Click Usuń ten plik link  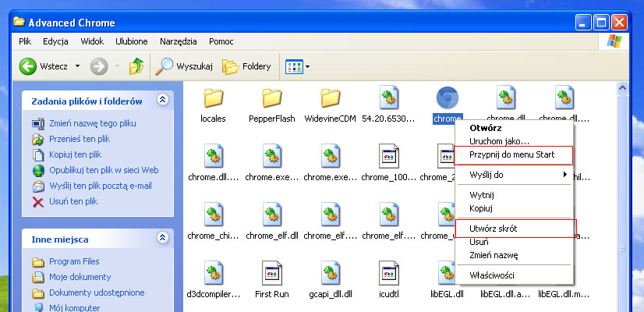[73, 201]
